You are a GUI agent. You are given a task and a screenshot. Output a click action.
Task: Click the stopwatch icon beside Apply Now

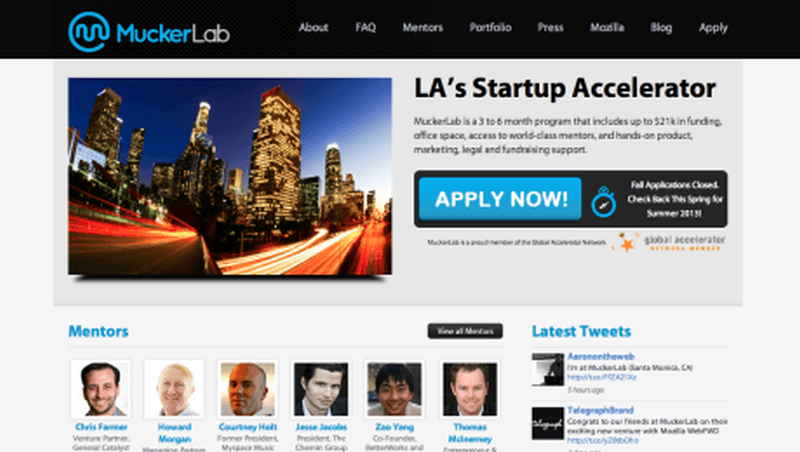604,202
